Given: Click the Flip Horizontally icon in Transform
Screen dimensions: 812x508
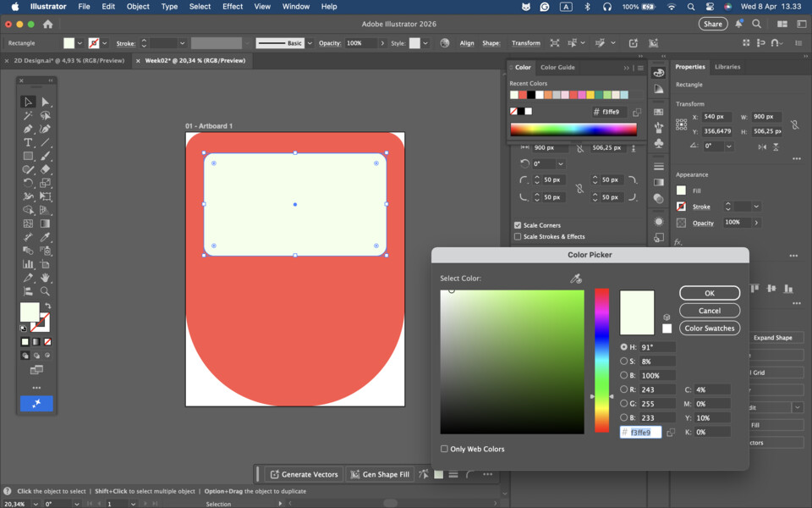Looking at the screenshot, I should tap(764, 146).
